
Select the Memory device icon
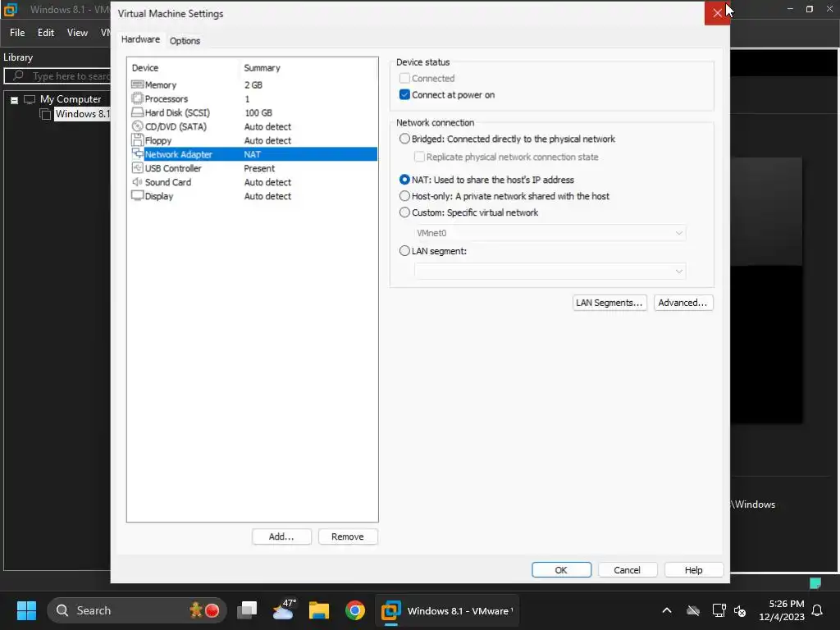point(137,84)
